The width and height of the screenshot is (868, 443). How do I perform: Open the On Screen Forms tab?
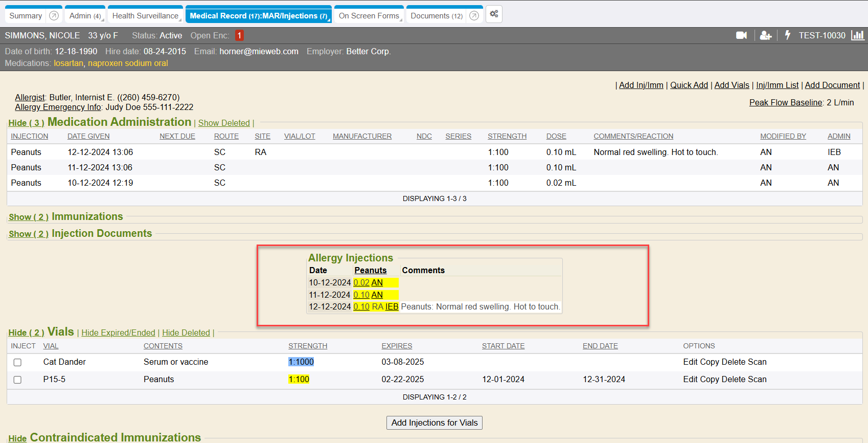tap(369, 16)
